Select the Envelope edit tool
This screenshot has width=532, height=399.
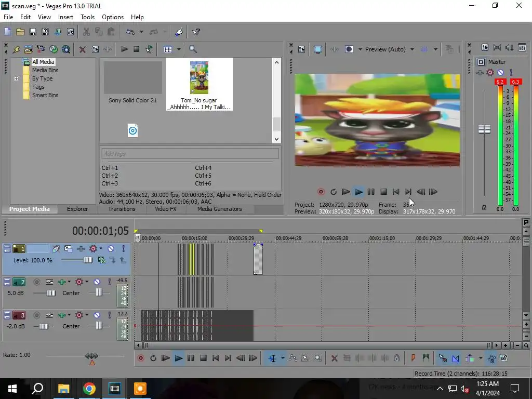pos(293,358)
